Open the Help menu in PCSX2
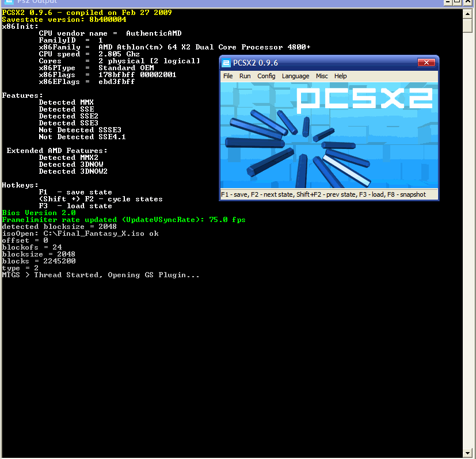Screen dimensions: 476x459 click(x=340, y=76)
